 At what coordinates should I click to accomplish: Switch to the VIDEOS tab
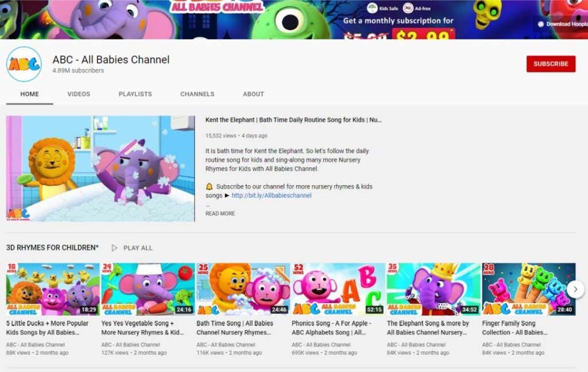[79, 94]
